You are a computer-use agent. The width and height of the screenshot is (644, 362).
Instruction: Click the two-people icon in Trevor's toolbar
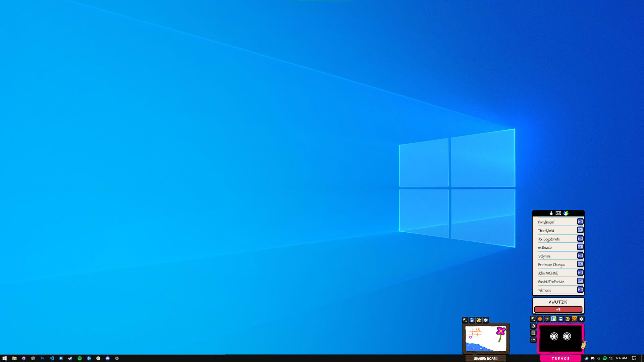(x=554, y=319)
